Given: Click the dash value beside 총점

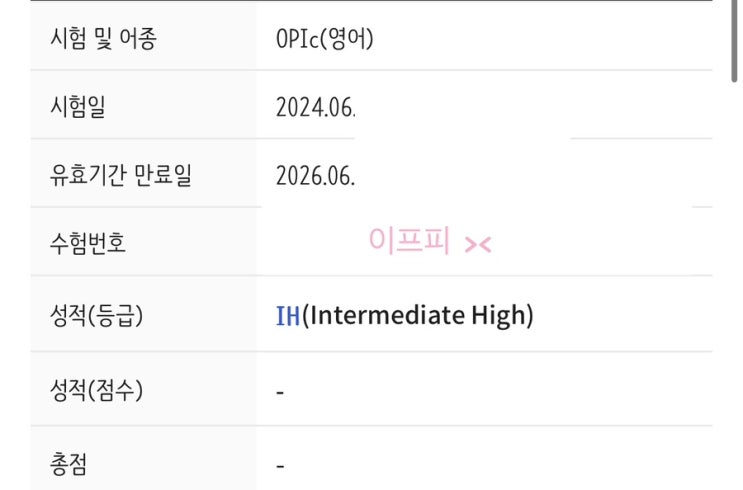Looking at the screenshot, I should [x=281, y=466].
